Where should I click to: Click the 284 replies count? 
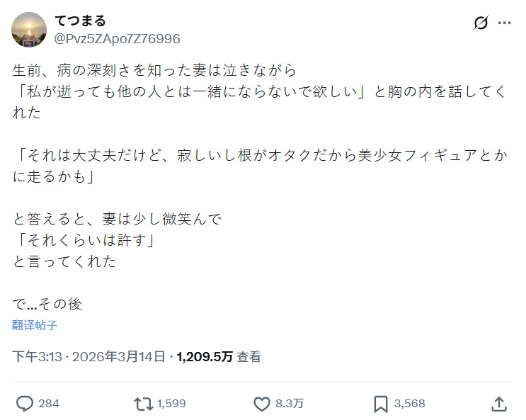pyautogui.click(x=49, y=403)
